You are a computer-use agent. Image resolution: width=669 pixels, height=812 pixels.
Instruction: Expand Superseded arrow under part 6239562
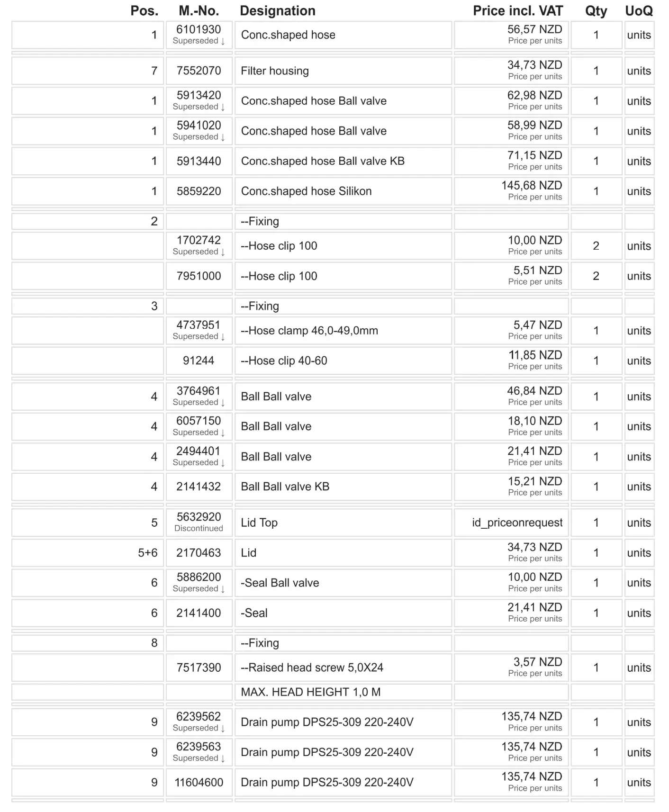(199, 728)
